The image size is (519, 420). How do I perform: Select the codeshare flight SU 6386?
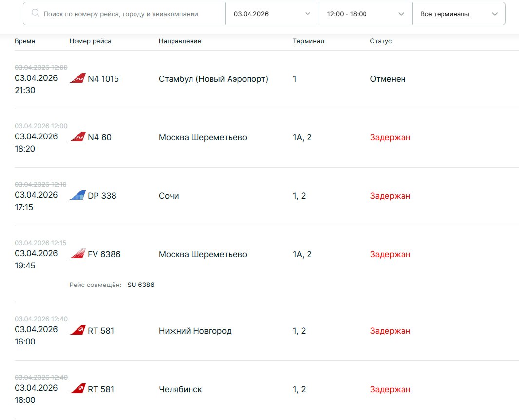140,285
